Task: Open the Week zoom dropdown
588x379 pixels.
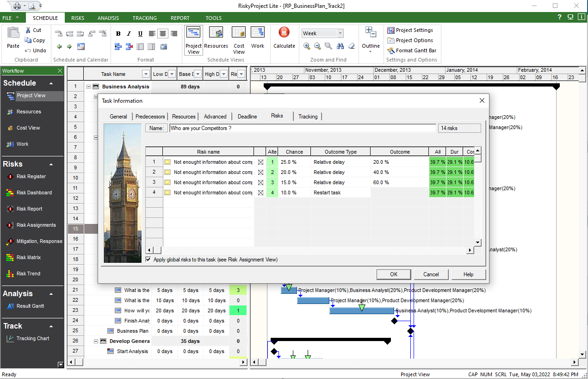Action: pos(340,33)
